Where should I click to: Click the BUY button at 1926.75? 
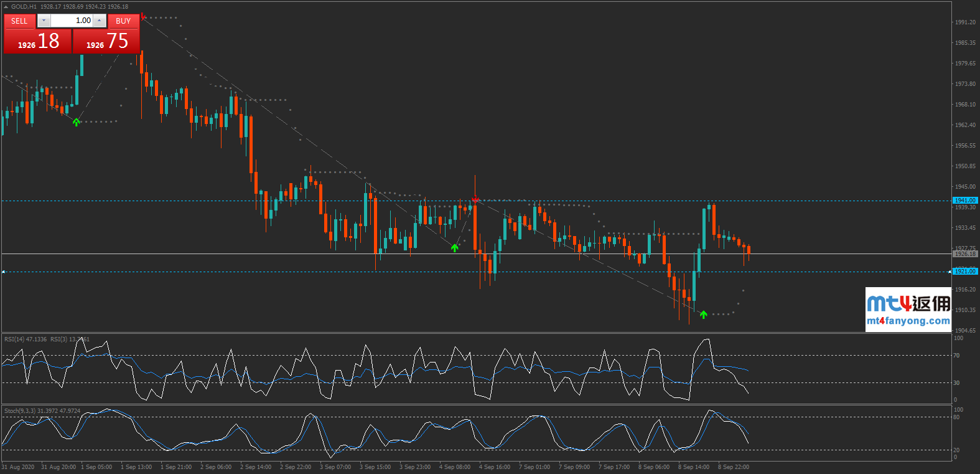point(106,41)
